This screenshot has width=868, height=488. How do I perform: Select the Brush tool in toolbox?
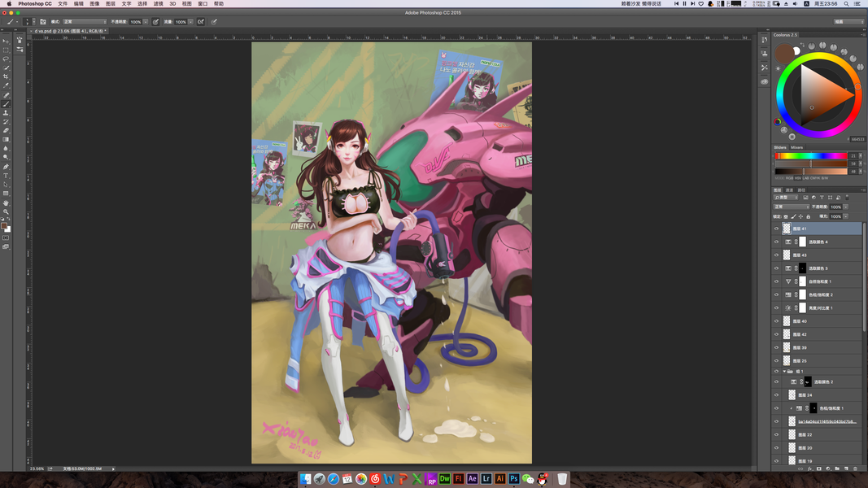6,103
